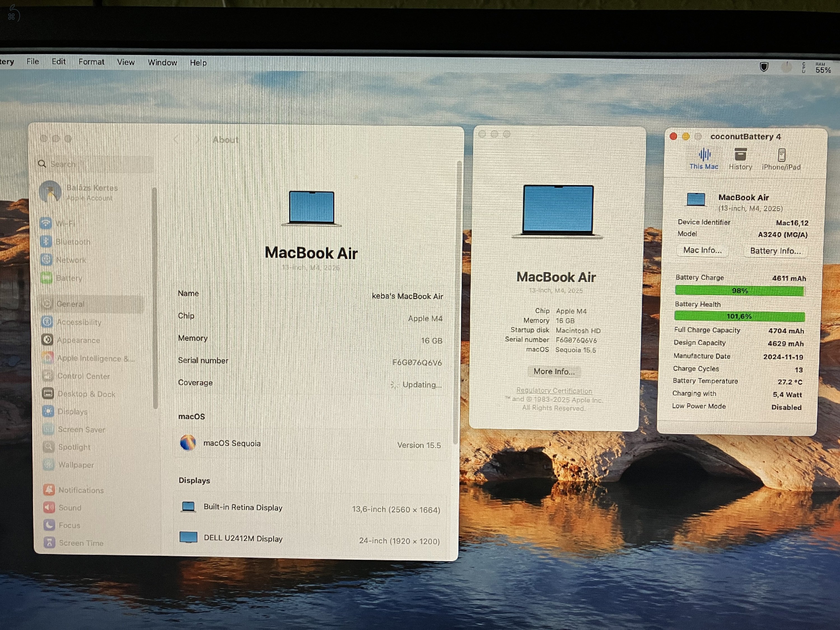Select Desktop & Dock in Settings sidebar
The width and height of the screenshot is (840, 630).
(91, 394)
